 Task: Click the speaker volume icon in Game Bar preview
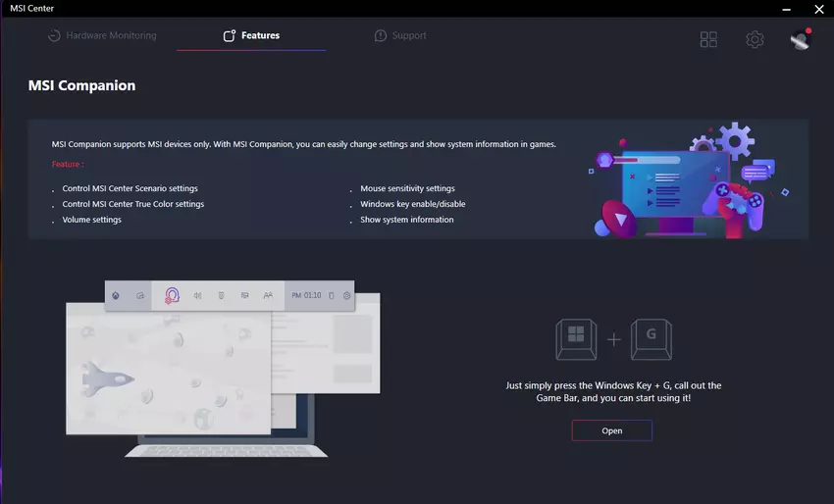(x=197, y=295)
